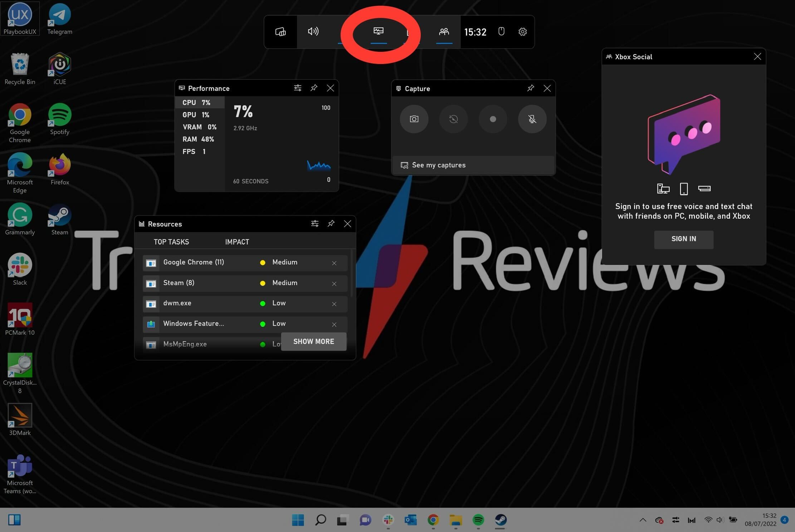Open taskbar Search
Image resolution: width=795 pixels, height=532 pixels.
pyautogui.click(x=320, y=520)
